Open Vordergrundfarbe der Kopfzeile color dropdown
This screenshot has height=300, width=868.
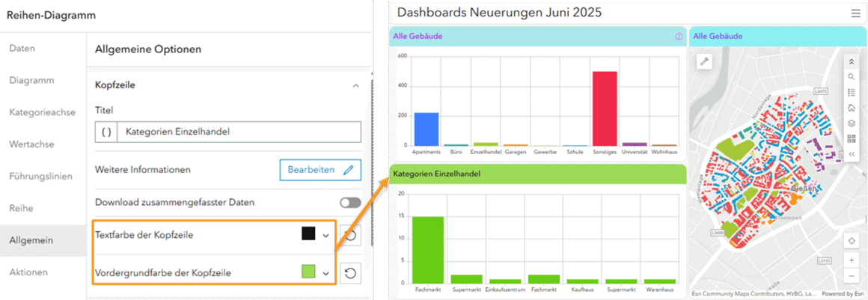326,273
